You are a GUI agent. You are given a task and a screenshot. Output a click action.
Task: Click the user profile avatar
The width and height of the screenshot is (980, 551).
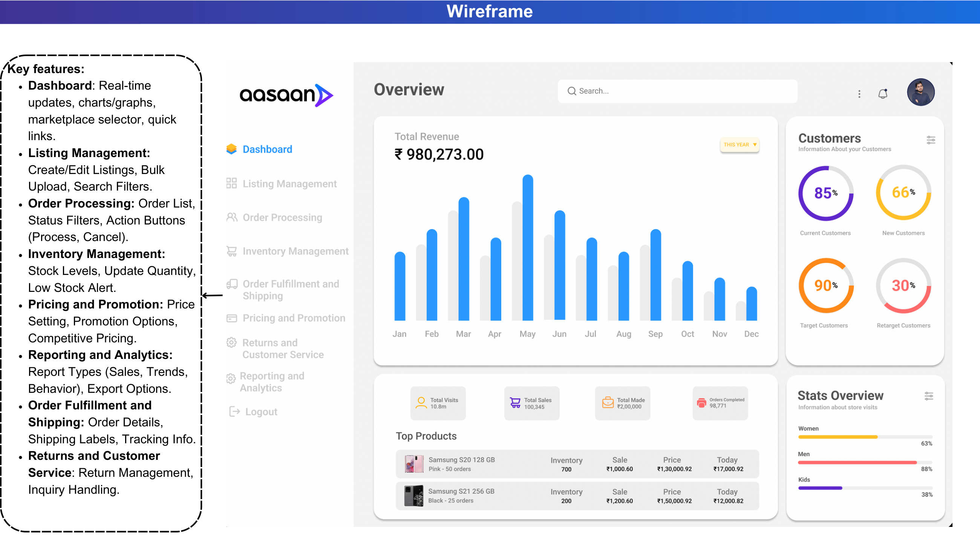(x=921, y=92)
